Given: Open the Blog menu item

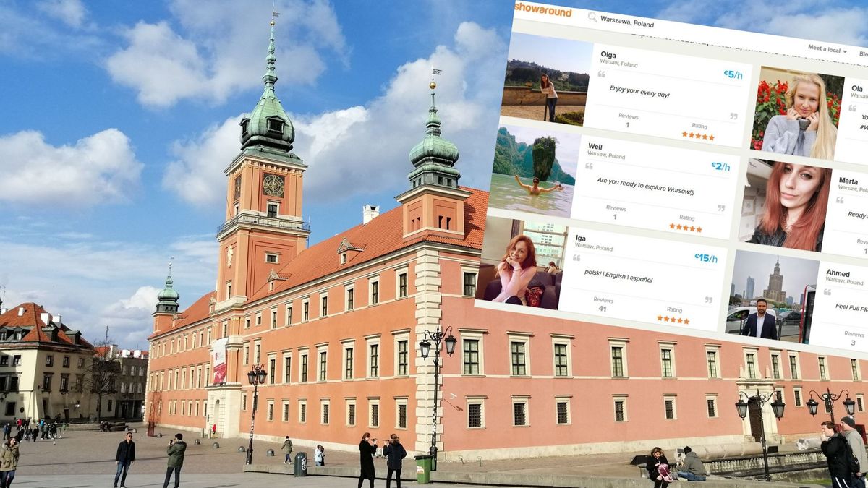Looking at the screenshot, I should point(863,55).
